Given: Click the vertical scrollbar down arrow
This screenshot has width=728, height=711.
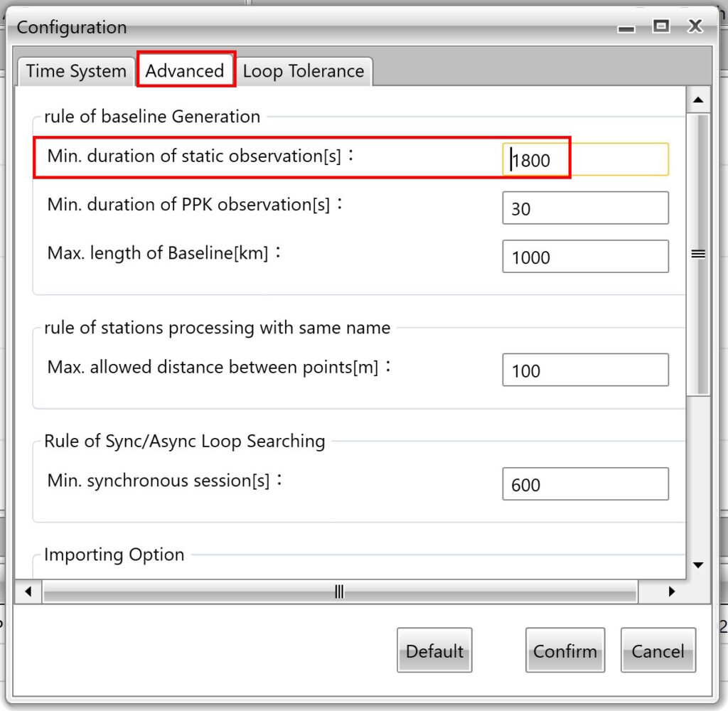Looking at the screenshot, I should (697, 565).
